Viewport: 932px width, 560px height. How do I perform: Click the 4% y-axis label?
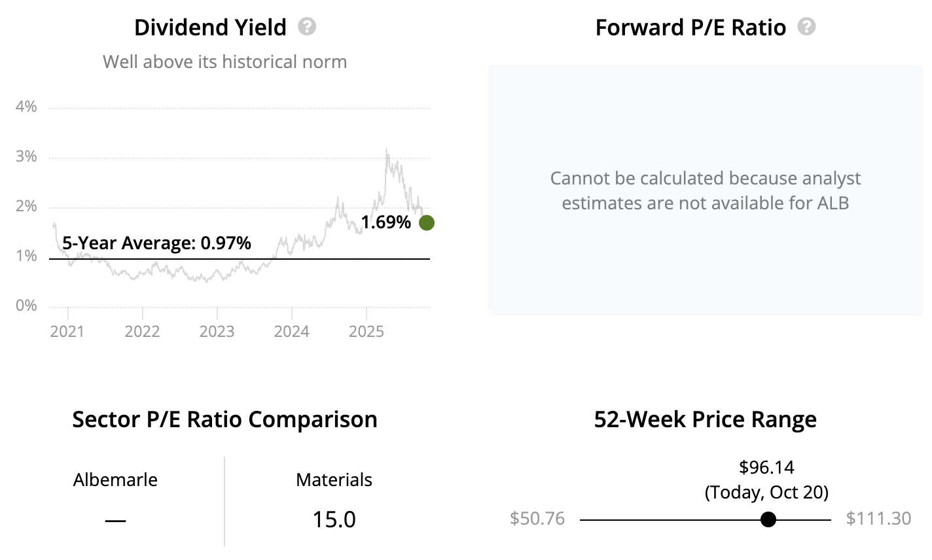pyautogui.click(x=26, y=107)
